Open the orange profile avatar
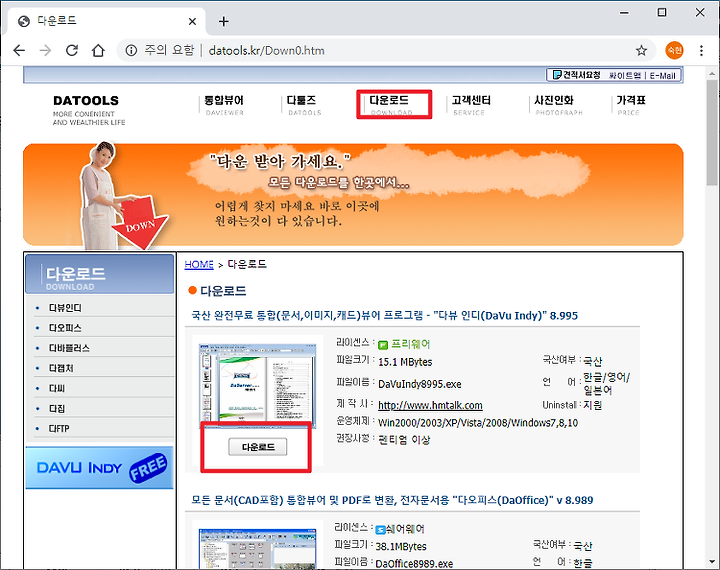 (x=674, y=50)
